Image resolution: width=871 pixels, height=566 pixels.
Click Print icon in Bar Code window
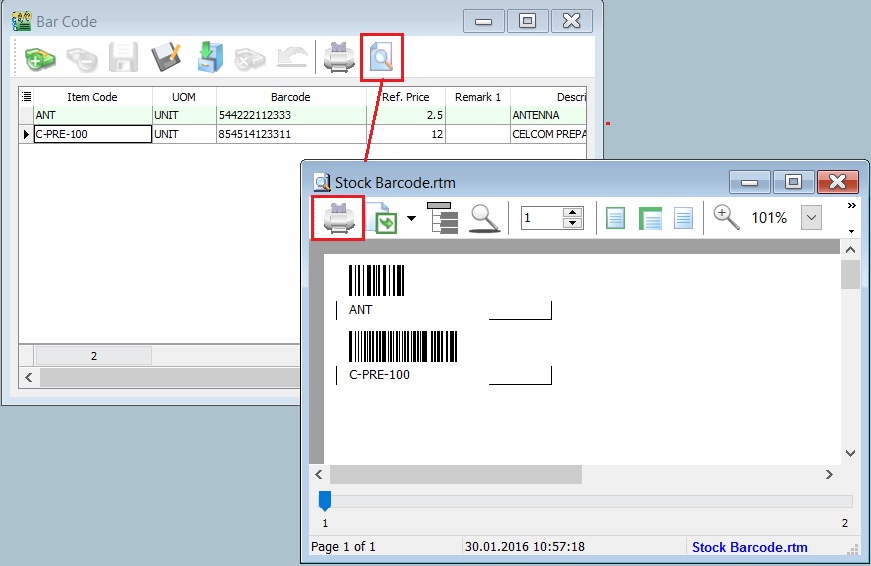(x=339, y=59)
